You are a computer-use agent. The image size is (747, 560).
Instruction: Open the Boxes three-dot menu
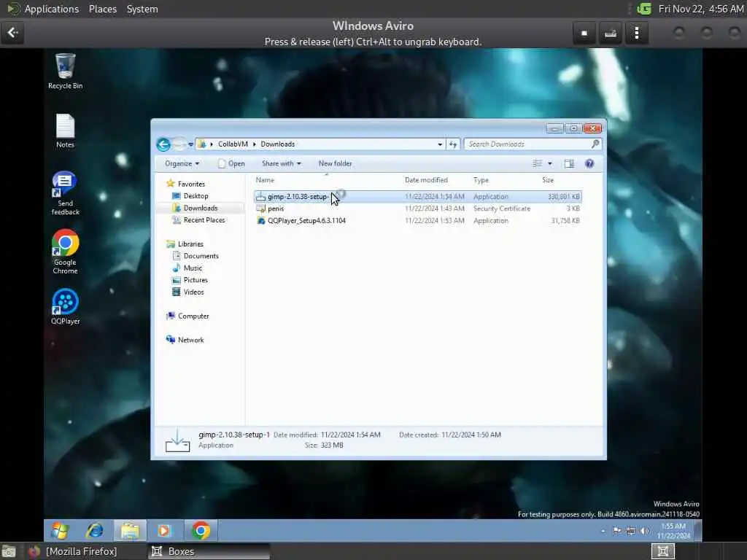(x=637, y=33)
